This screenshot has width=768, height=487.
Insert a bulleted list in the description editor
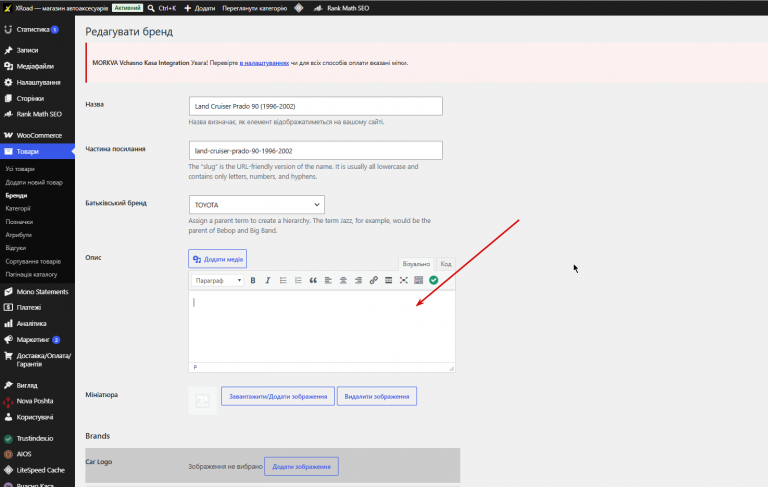click(283, 280)
